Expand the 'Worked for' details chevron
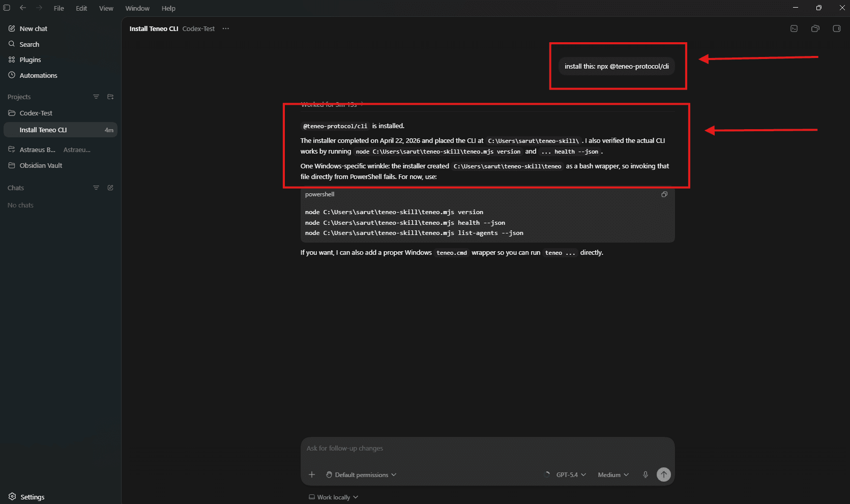Screen dimensions: 850x504 tap(362, 104)
